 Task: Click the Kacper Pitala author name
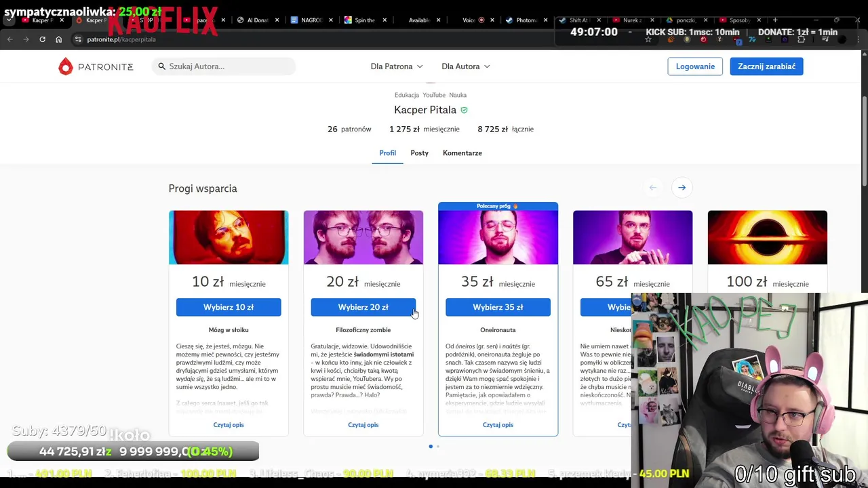tap(425, 110)
